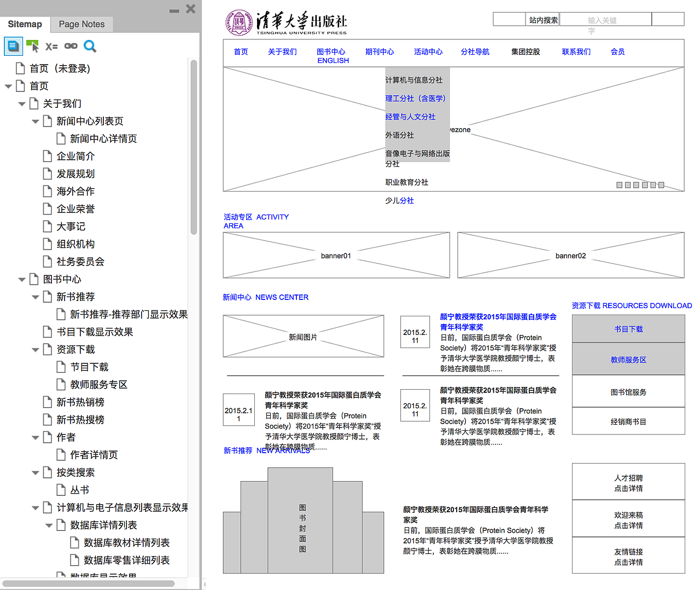This screenshot has height=590, width=700.
Task: Click the page icon beside 企业简介
Action: 48,157
